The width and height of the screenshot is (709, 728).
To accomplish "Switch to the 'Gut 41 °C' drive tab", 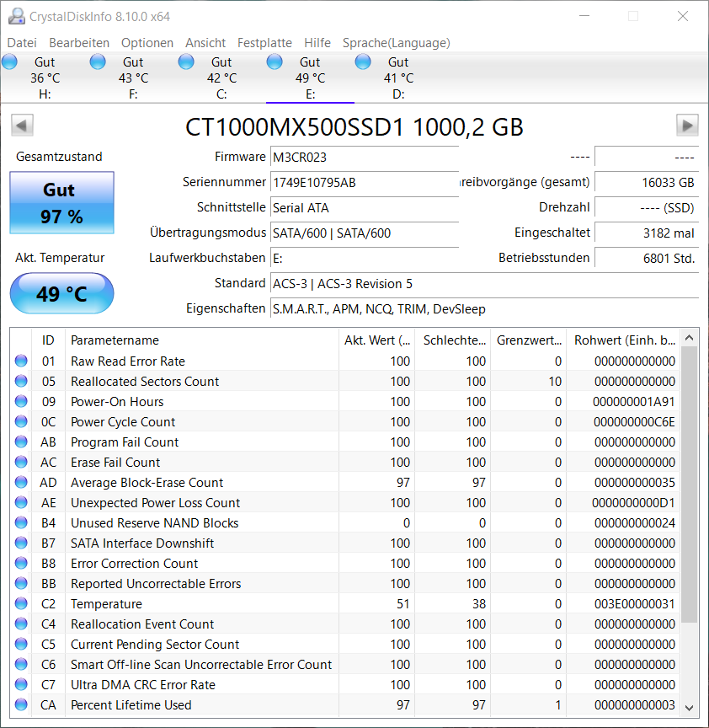I will coord(398,78).
